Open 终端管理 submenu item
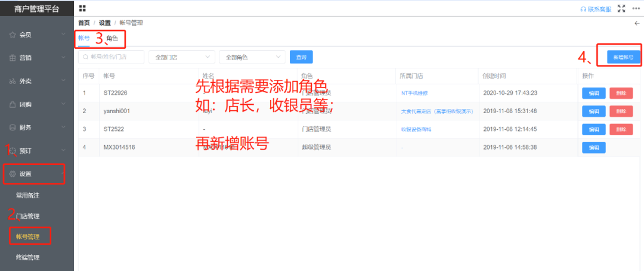This screenshot has width=644, height=271. coord(27,257)
